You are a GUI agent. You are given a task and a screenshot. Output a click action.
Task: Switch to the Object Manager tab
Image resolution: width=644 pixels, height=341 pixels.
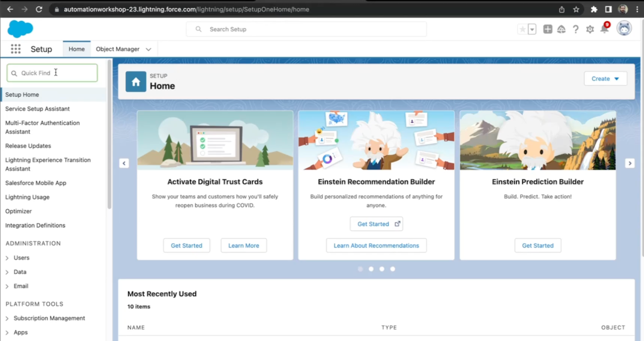coord(118,49)
